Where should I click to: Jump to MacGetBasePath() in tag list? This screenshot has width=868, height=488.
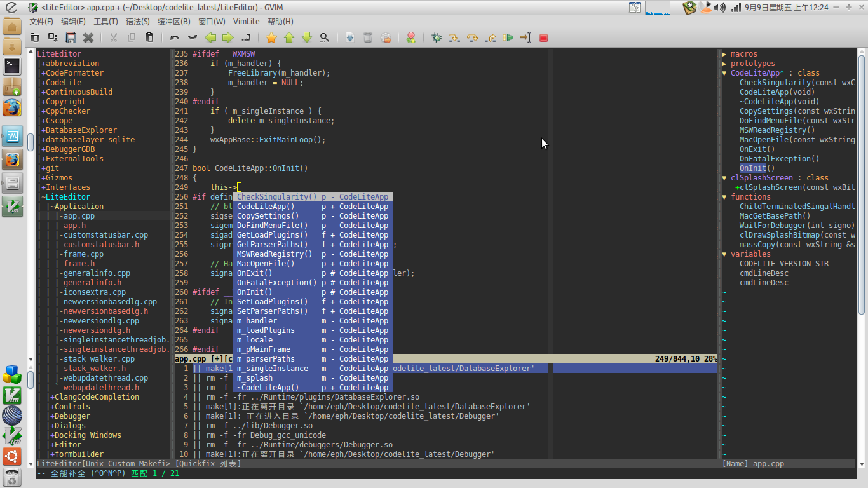tap(775, 216)
